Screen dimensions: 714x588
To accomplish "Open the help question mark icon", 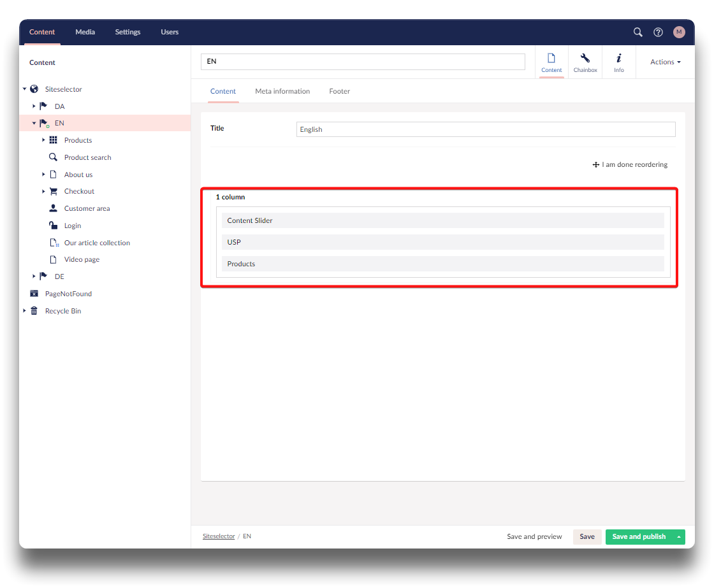I will pyautogui.click(x=659, y=32).
